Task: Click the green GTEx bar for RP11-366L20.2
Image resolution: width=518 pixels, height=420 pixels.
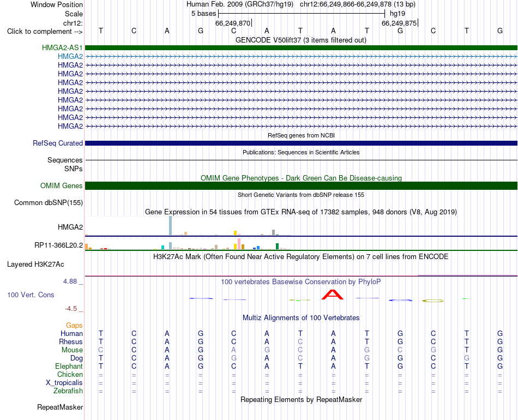Action: coord(277,246)
